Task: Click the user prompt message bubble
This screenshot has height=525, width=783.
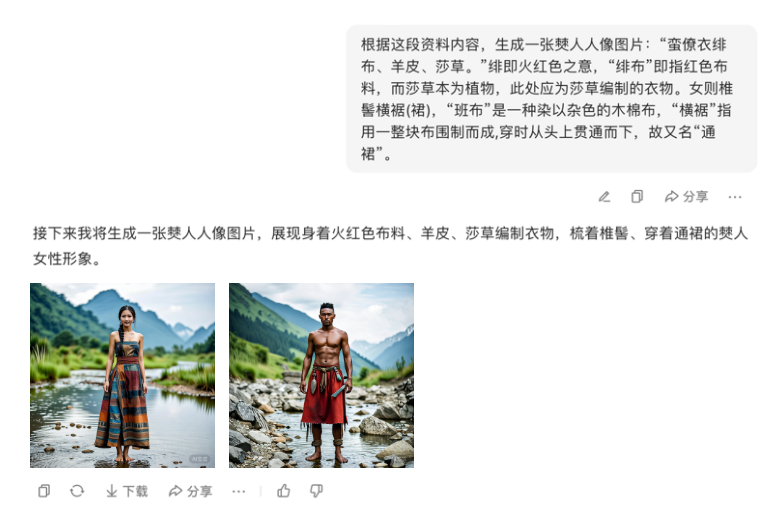Action: (552, 99)
